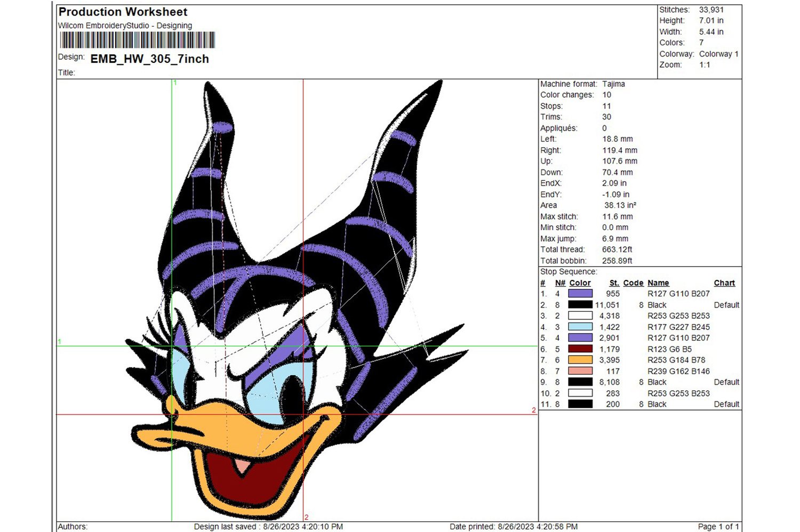Image resolution: width=800 pixels, height=532 pixels.
Task: Click the Chart column header
Action: (x=724, y=283)
